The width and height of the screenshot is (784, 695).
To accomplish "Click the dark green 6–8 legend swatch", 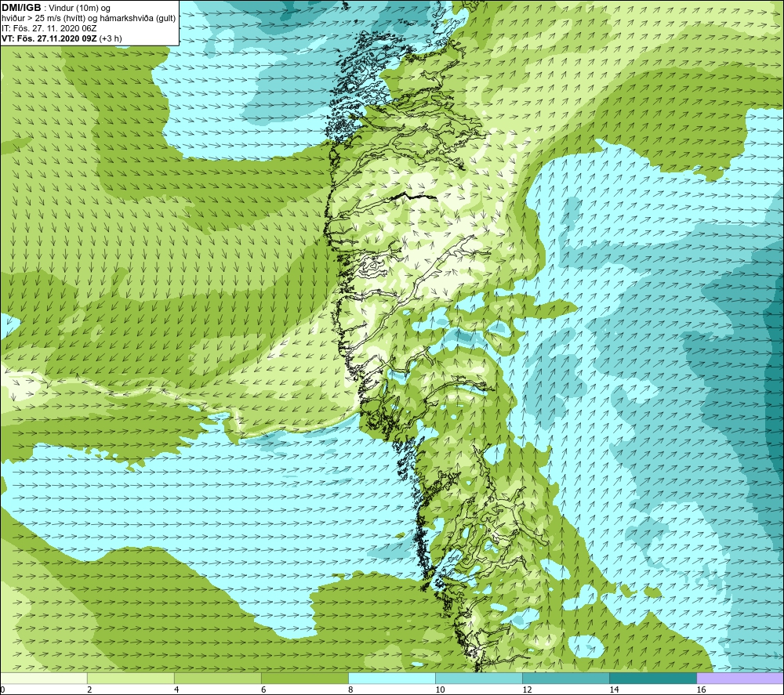I will 304,678.
